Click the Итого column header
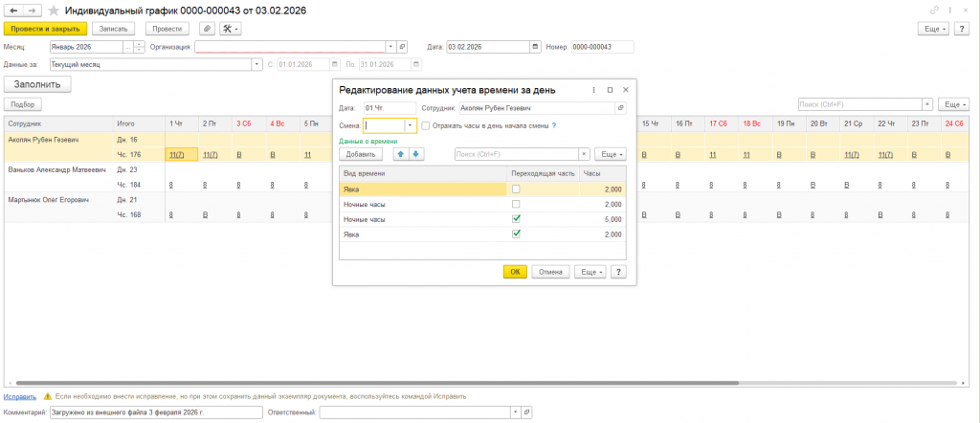 coord(138,123)
